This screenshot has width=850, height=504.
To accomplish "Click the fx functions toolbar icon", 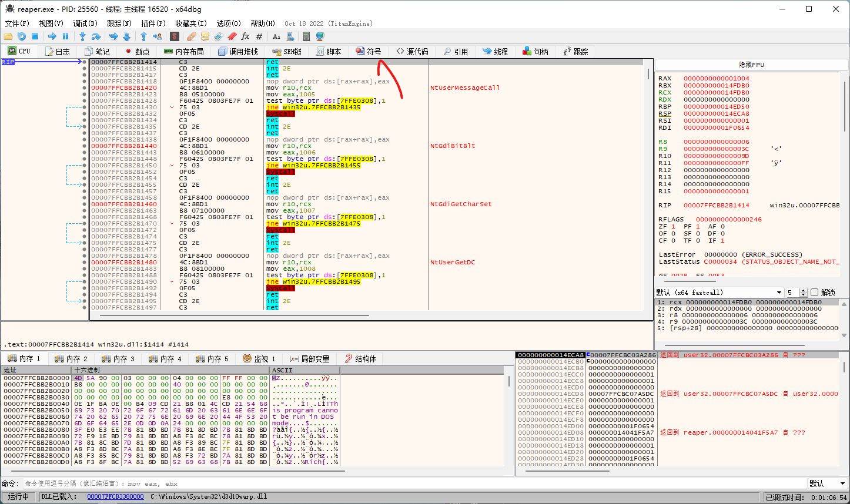I will (x=246, y=36).
